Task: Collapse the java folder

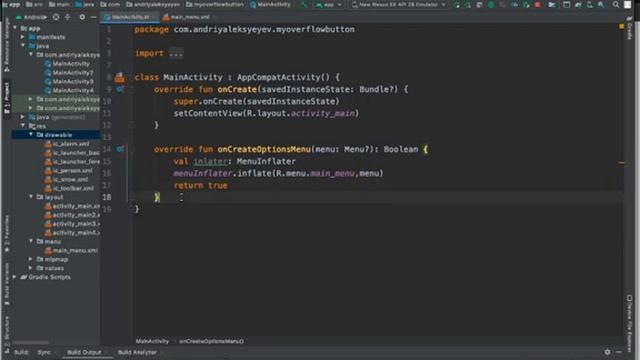Action: [23, 46]
